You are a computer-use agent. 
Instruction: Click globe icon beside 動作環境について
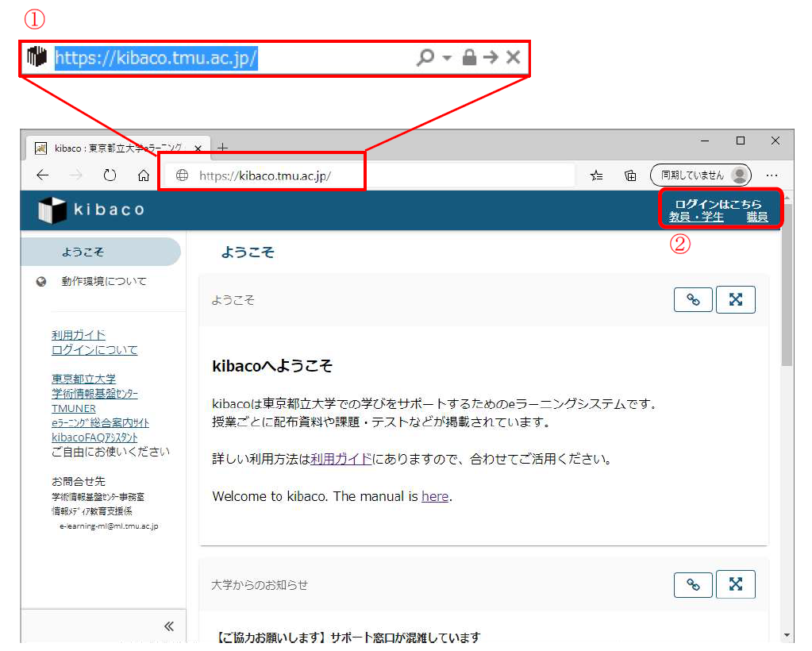[x=41, y=282]
